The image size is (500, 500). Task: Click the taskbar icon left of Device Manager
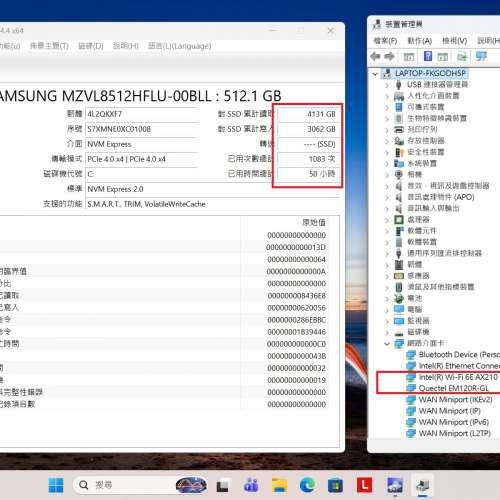394,485
